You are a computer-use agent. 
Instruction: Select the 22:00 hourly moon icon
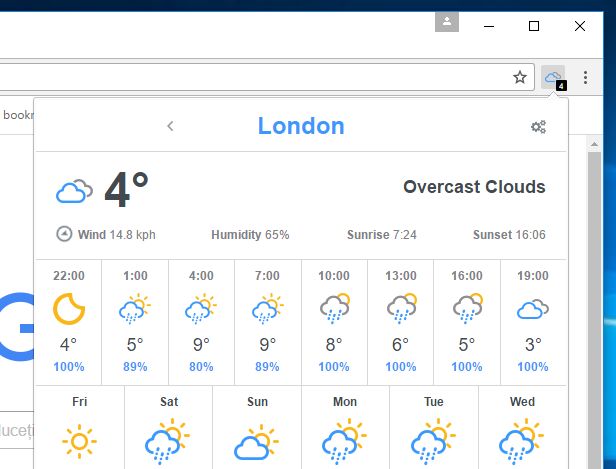[68, 308]
